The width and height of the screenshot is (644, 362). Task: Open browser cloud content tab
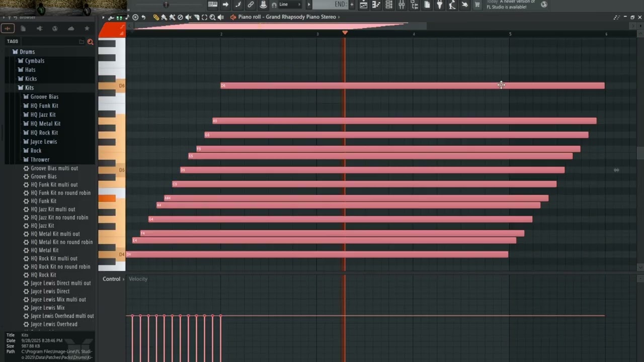coord(71,29)
